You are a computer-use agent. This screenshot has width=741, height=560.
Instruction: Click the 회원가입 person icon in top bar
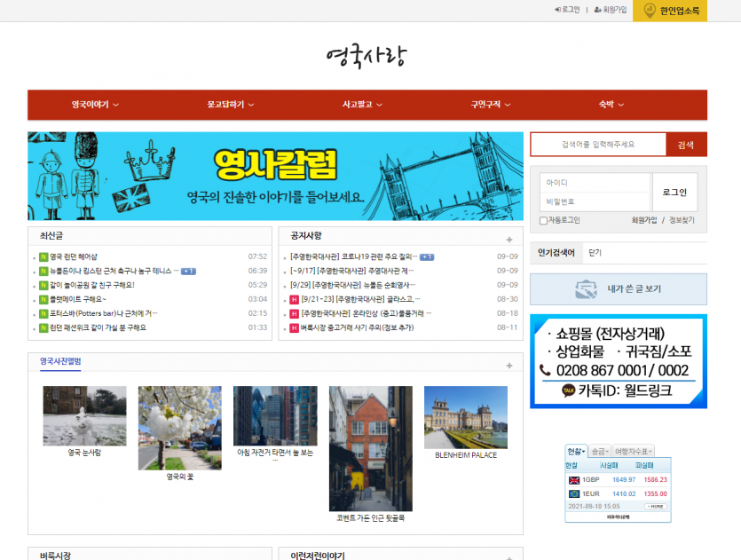pyautogui.click(x=597, y=10)
